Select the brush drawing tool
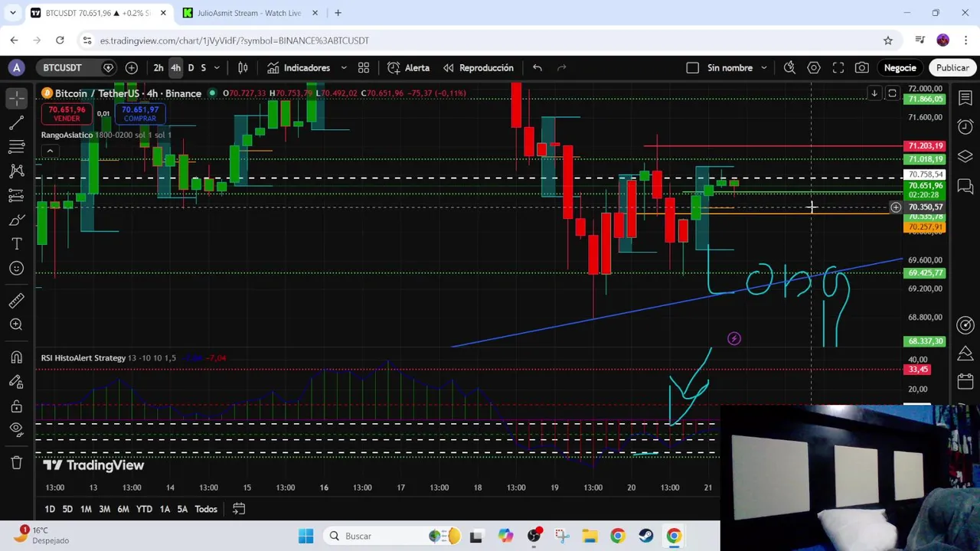The height and width of the screenshot is (551, 980). pos(17,220)
